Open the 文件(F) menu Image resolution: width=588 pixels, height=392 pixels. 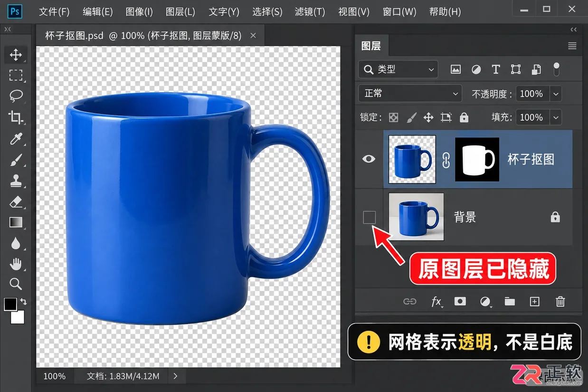coord(54,11)
